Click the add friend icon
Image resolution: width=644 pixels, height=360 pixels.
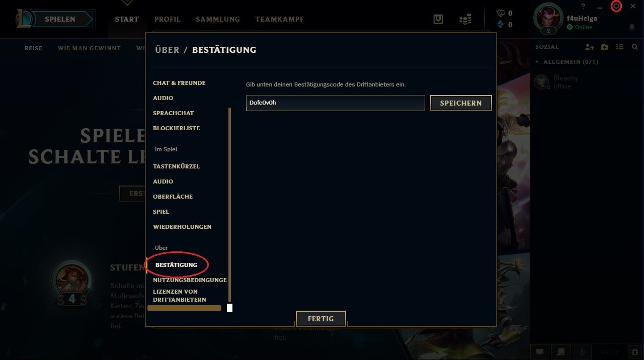(590, 47)
